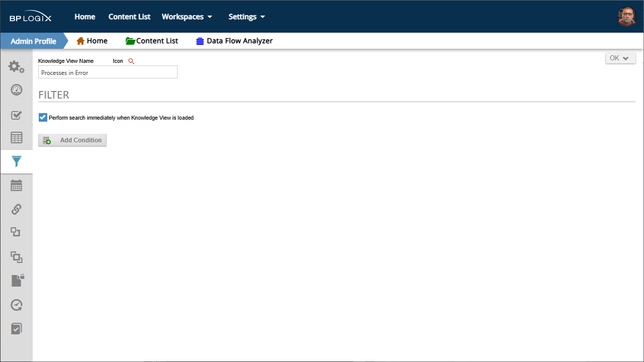Open Data Flow Analyzer link
The image size is (644, 362).
pos(239,41)
